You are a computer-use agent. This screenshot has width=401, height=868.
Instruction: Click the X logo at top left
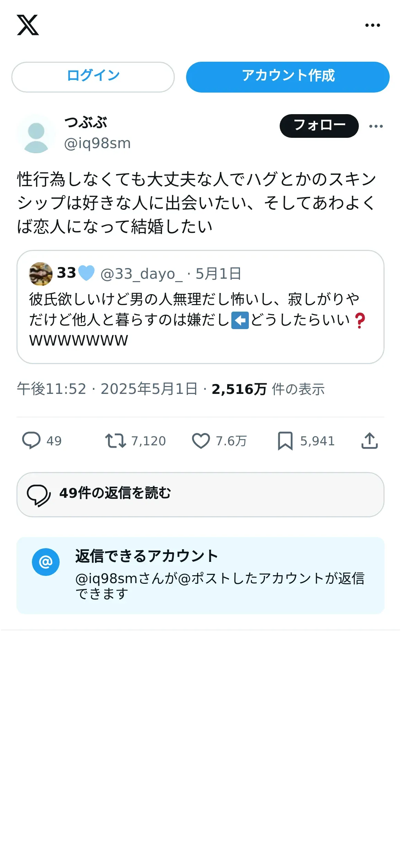click(x=28, y=25)
